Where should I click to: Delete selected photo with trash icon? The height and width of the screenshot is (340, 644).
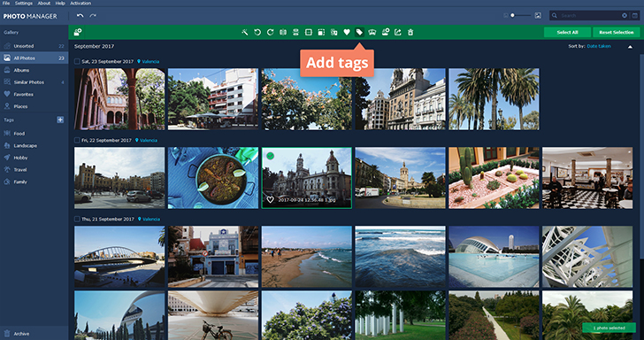point(410,32)
